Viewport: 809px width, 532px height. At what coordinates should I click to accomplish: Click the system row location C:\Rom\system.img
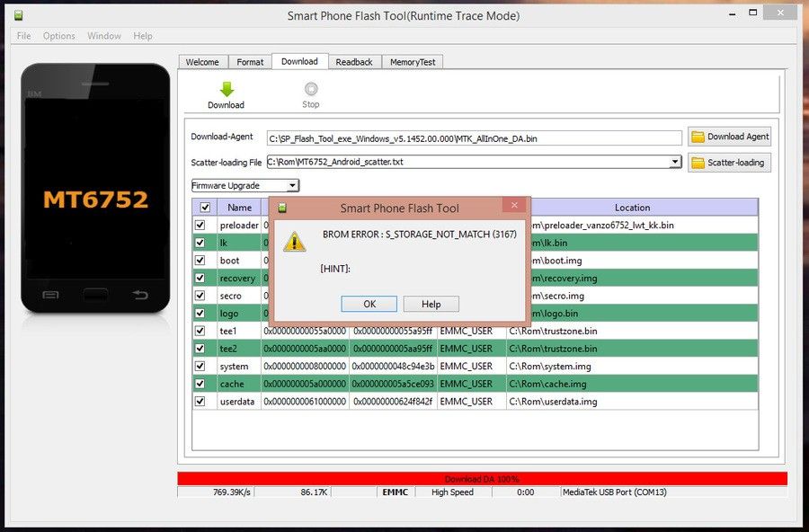[550, 367]
